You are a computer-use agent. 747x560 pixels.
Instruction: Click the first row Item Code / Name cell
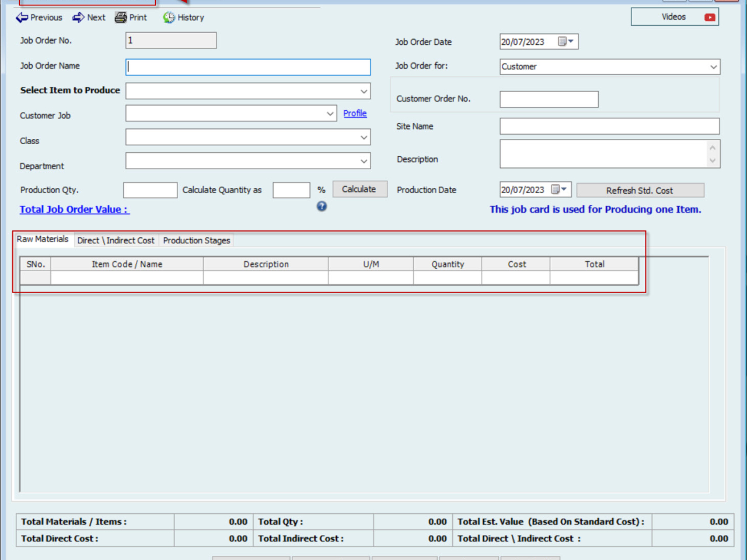coord(127,278)
